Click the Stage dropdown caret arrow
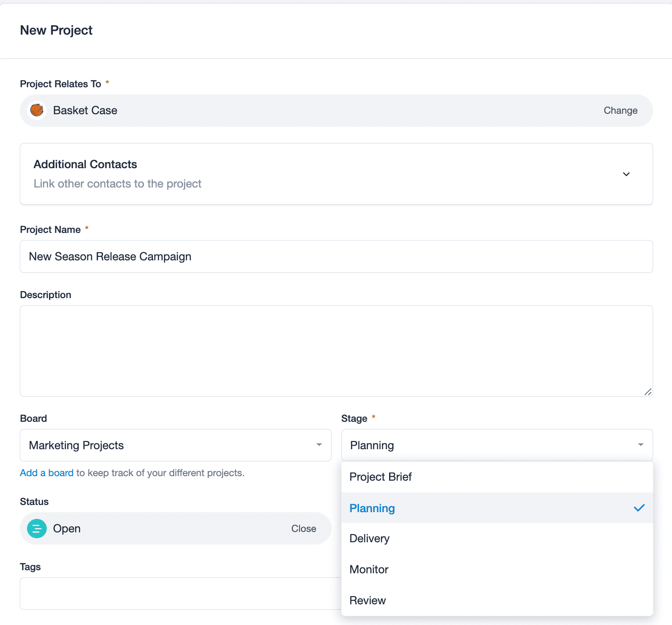Viewport: 672px width, 625px height. pyautogui.click(x=641, y=445)
